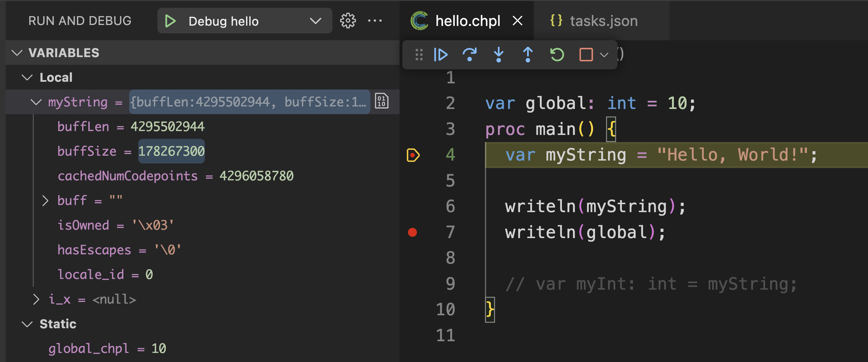Click the var global declaration on line 2
This screenshot has height=362, width=868.
[590, 103]
